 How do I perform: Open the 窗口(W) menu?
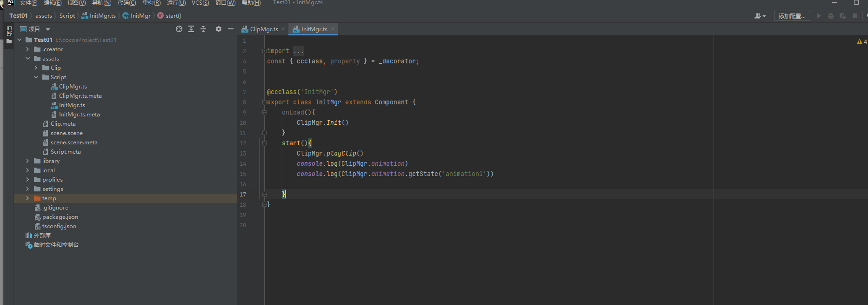(x=226, y=3)
